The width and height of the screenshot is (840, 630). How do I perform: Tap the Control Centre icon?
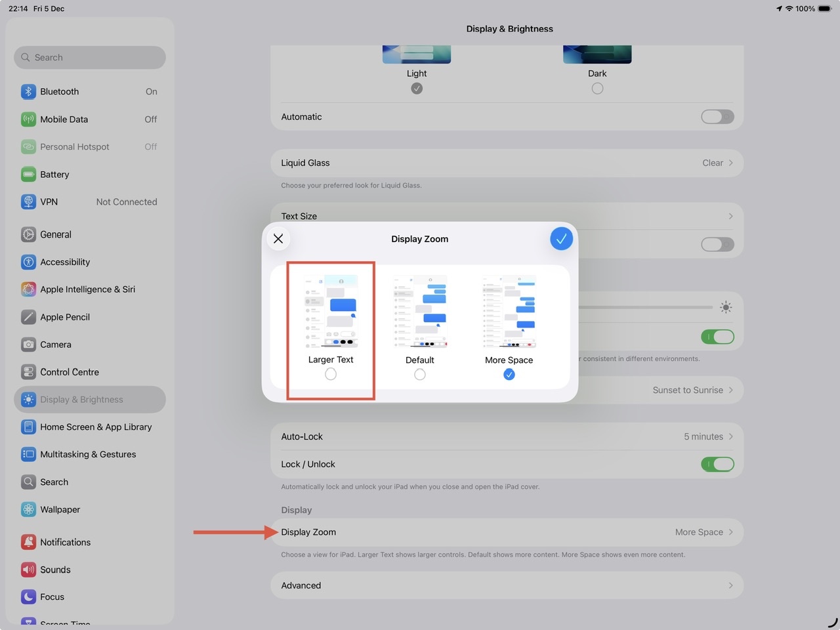[28, 372]
